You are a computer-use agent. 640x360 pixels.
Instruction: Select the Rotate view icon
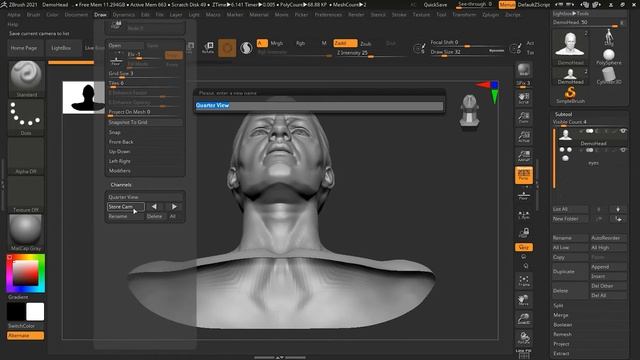click(524, 338)
